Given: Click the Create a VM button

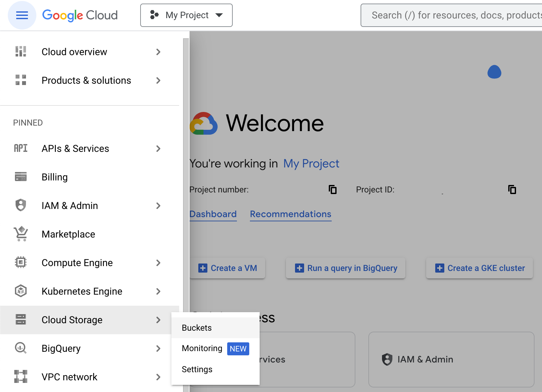Looking at the screenshot, I should pyautogui.click(x=228, y=268).
